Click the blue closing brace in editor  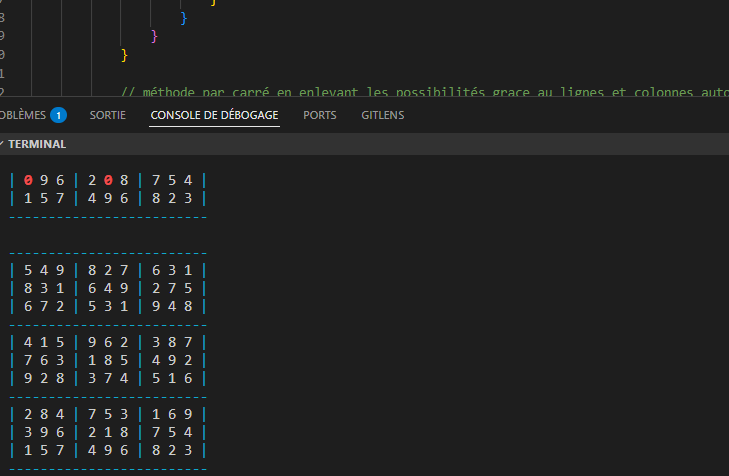pyautogui.click(x=183, y=17)
